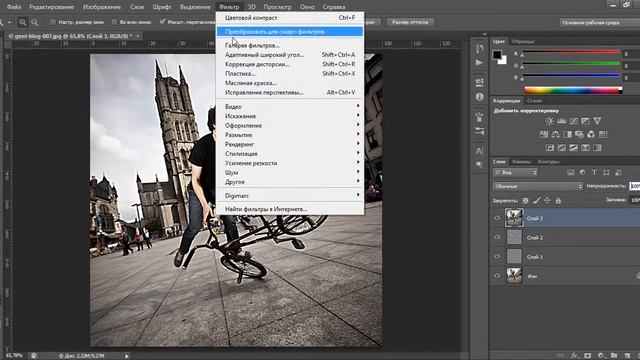Open the collapsed Brush Presets panel icon
Image resolution: width=640 pixels, height=360 pixels.
480,131
